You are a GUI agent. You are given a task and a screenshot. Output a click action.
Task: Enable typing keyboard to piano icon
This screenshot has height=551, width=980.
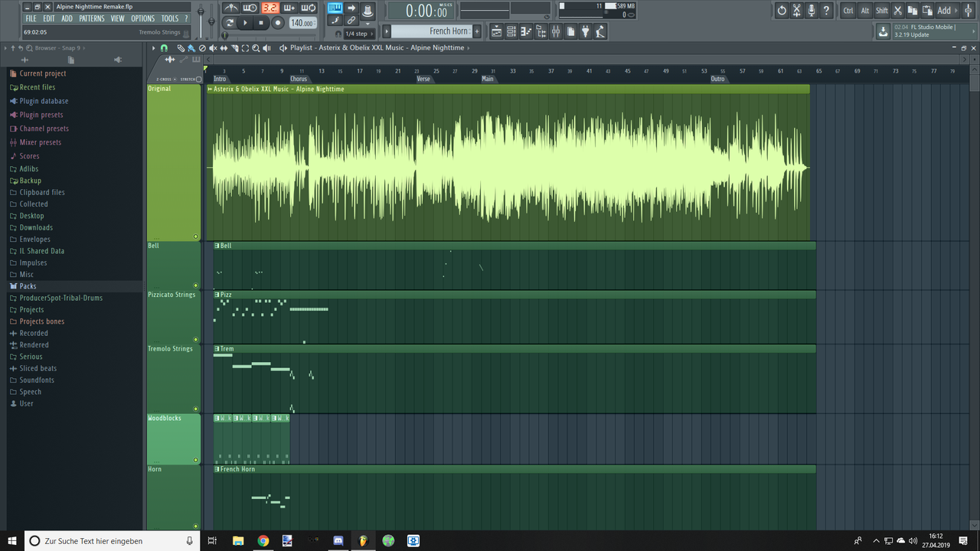335,8
